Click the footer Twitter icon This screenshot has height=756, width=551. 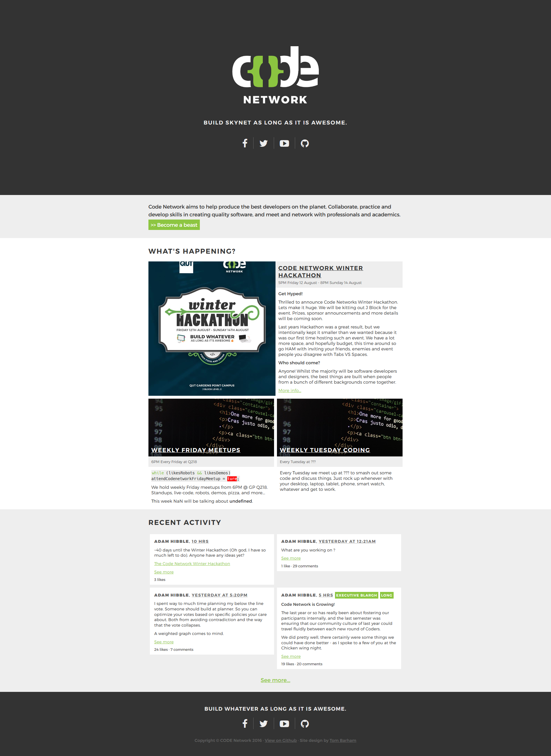click(263, 723)
